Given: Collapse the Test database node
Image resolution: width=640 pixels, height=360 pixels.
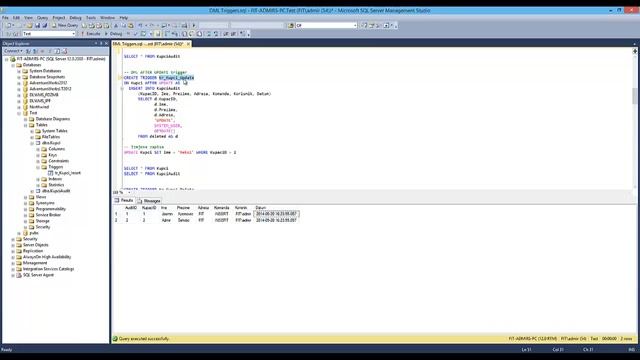Looking at the screenshot, I should (x=19, y=113).
